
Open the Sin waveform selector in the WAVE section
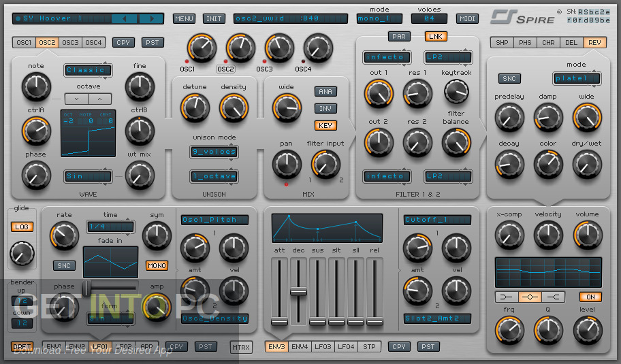(88, 176)
